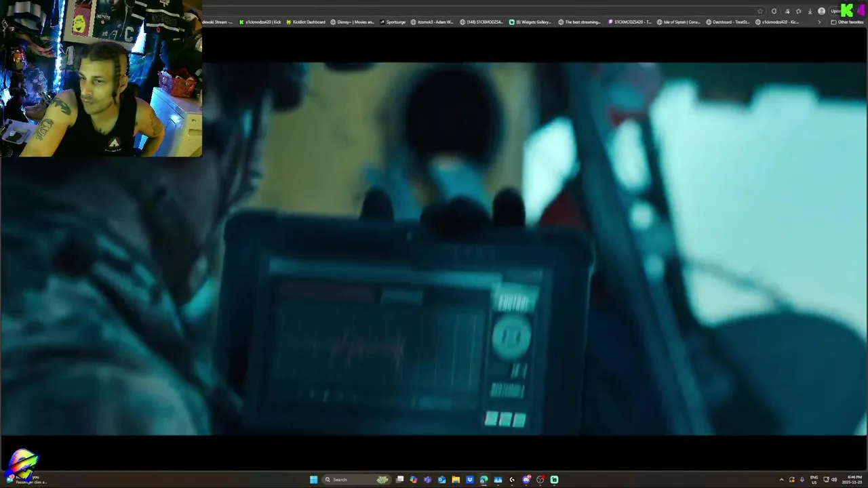Open the KickBot Dashboard bookmark
The image size is (868, 488).
pos(306,22)
